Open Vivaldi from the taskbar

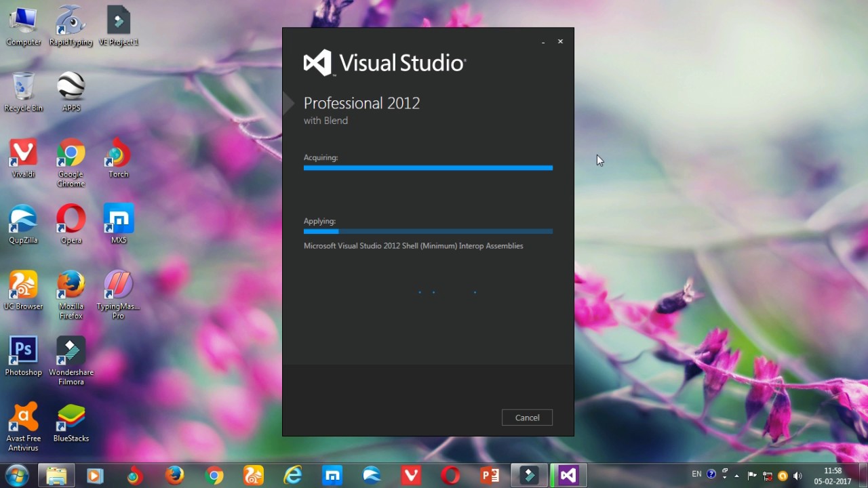[411, 476]
